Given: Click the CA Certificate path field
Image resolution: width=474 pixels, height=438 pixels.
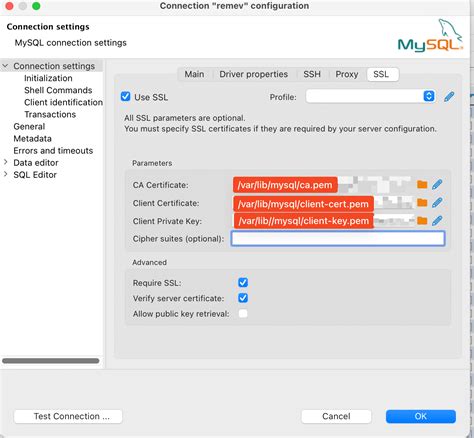Looking at the screenshot, I should coord(323,185).
